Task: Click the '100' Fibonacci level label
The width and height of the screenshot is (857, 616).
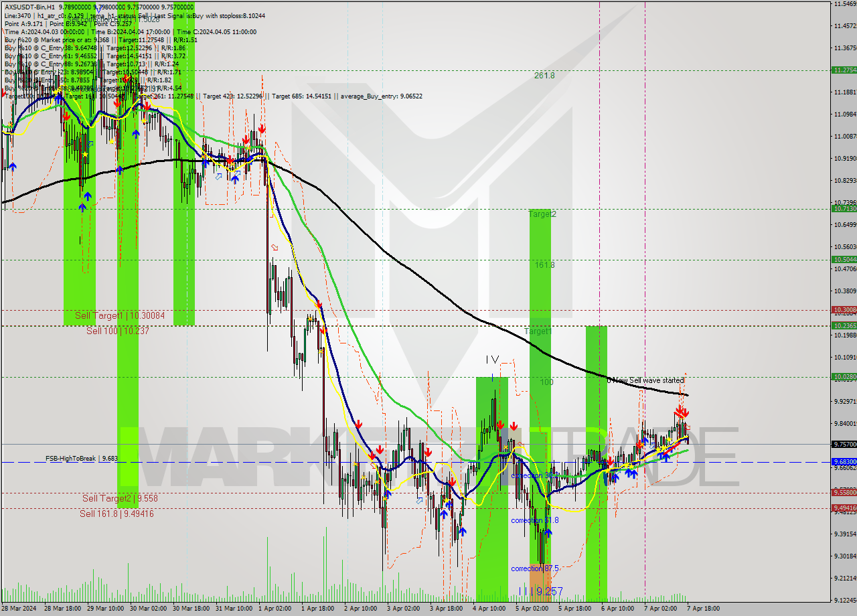Action: (x=547, y=382)
